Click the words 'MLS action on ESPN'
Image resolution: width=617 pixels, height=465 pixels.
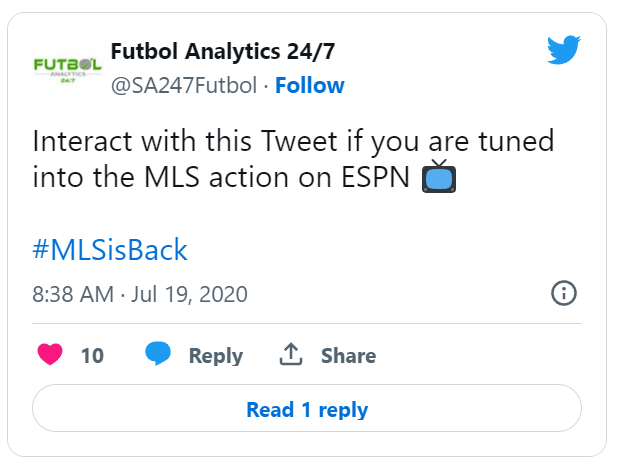[277, 177]
